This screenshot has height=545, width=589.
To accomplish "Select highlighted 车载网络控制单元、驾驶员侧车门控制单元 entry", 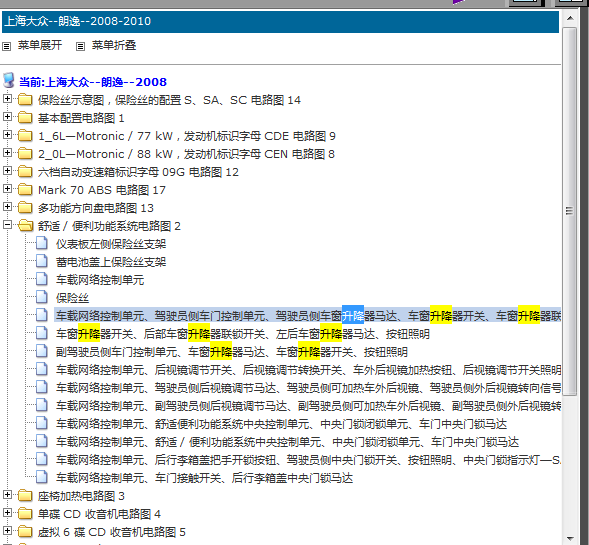I will pyautogui.click(x=308, y=316).
